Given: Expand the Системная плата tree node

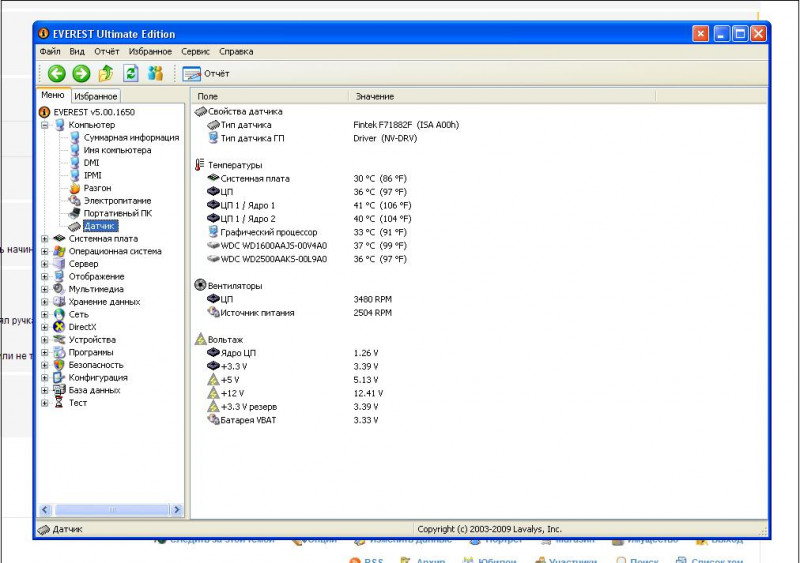Looking at the screenshot, I should point(45,239).
